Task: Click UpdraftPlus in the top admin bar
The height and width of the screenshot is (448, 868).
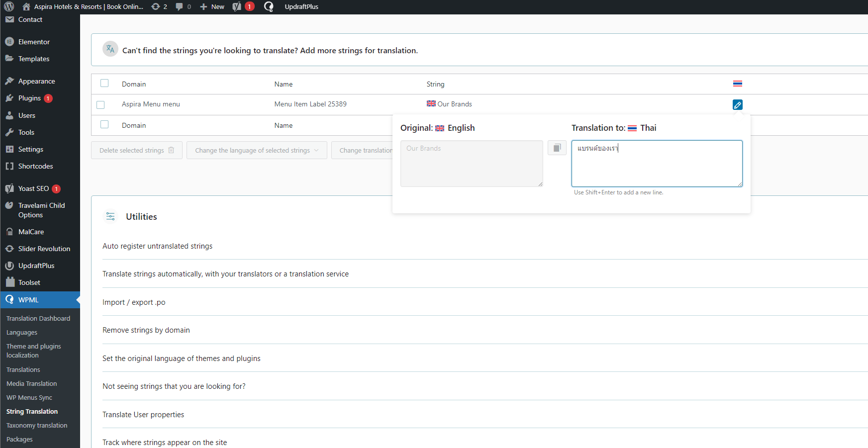Action: (x=301, y=6)
